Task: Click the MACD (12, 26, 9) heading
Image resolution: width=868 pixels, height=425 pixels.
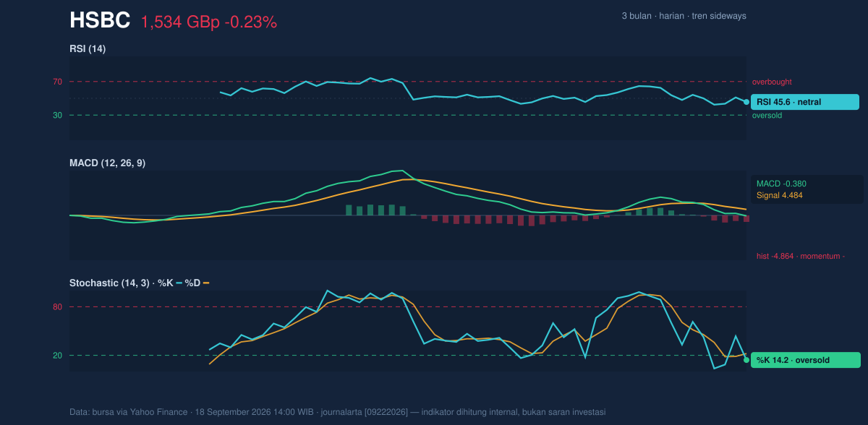Action: 107,163
